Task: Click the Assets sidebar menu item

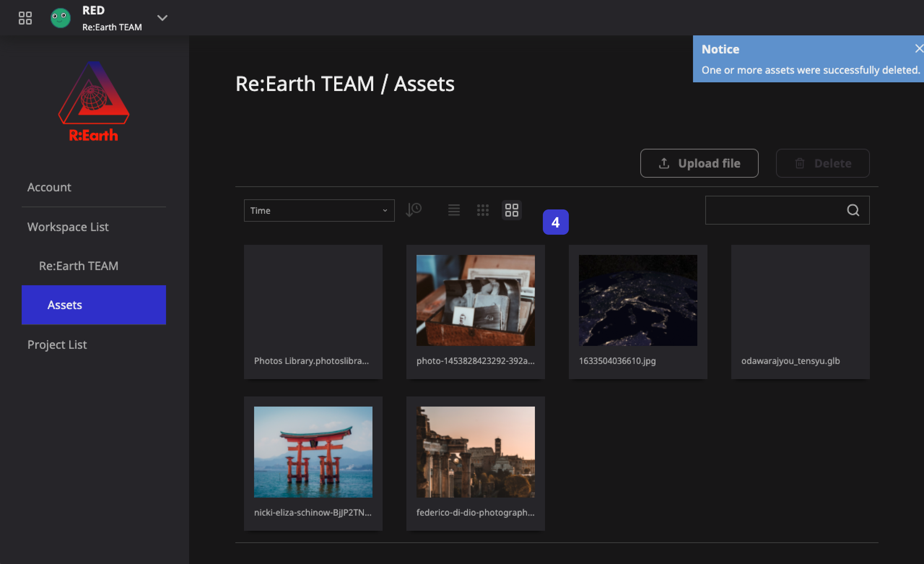Action: click(94, 304)
